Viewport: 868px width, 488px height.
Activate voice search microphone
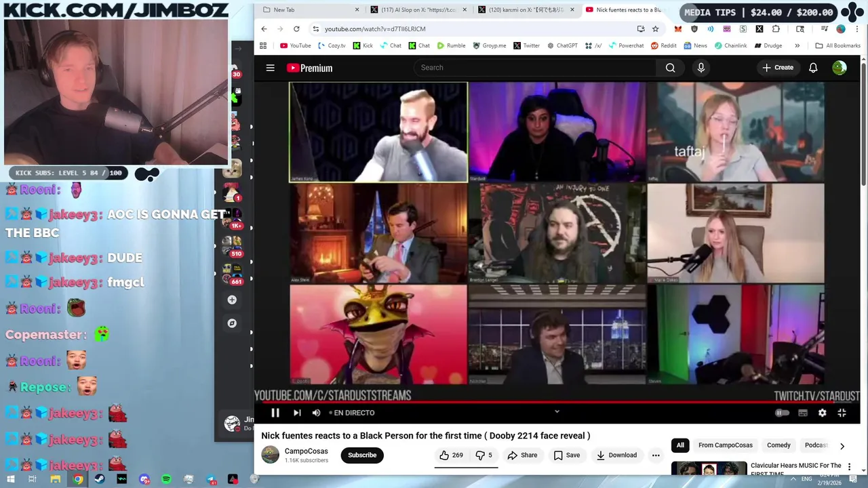point(701,68)
